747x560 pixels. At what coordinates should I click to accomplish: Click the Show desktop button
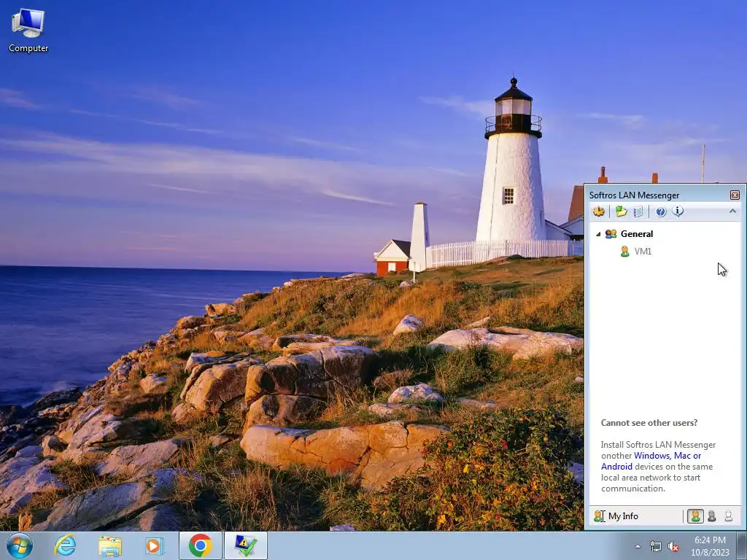(741, 545)
